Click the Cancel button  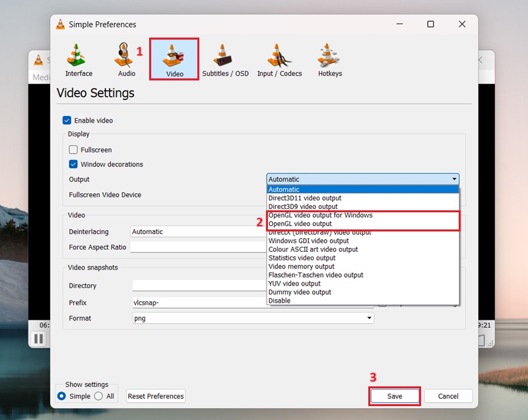[448, 396]
